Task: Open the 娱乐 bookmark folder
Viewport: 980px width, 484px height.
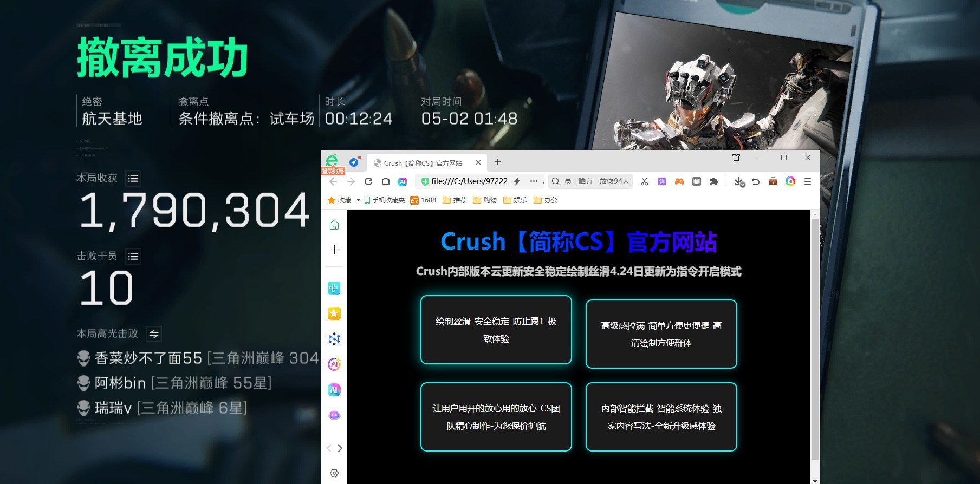Action: pyautogui.click(x=515, y=200)
